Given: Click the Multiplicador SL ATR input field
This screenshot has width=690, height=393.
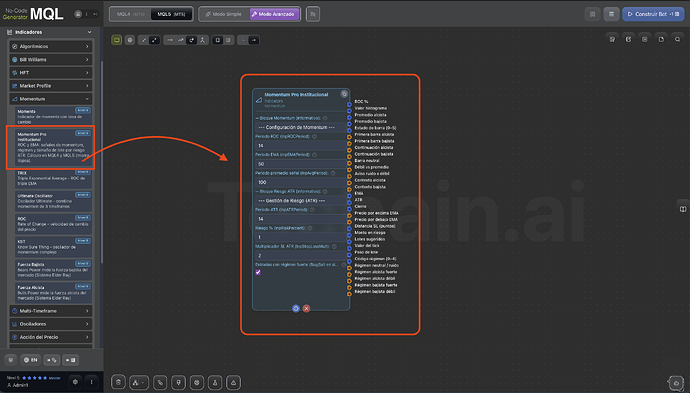Looking at the screenshot, I should [x=301, y=256].
